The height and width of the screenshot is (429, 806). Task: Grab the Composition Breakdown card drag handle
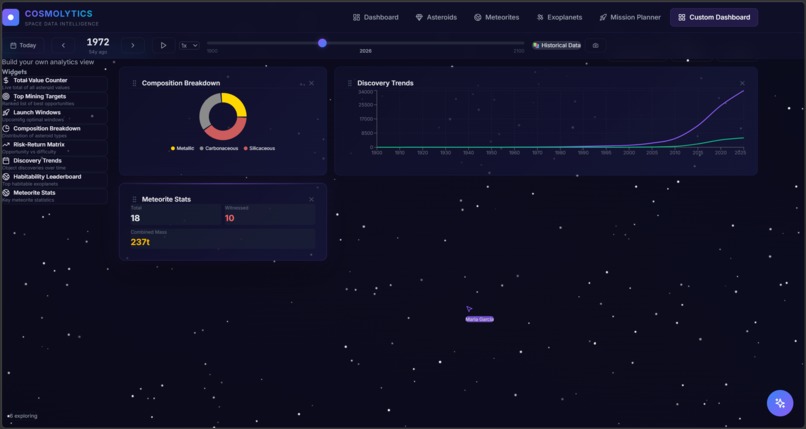134,83
